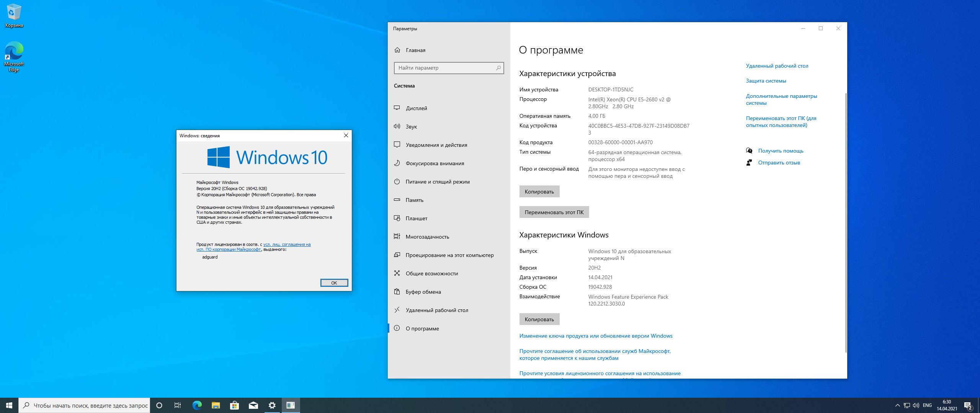Screen dimensions: 980x413
Task: Click the Cortana circle icon on taskbar
Action: (x=159, y=405)
